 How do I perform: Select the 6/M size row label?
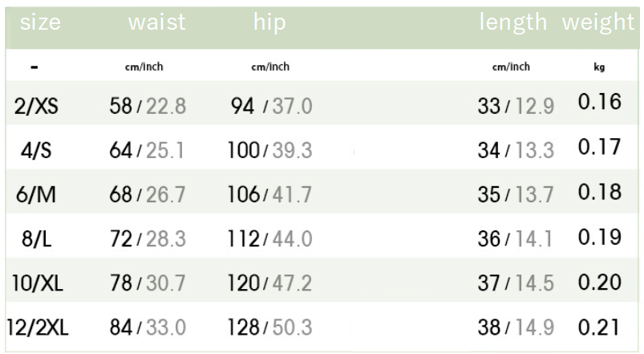36,195
